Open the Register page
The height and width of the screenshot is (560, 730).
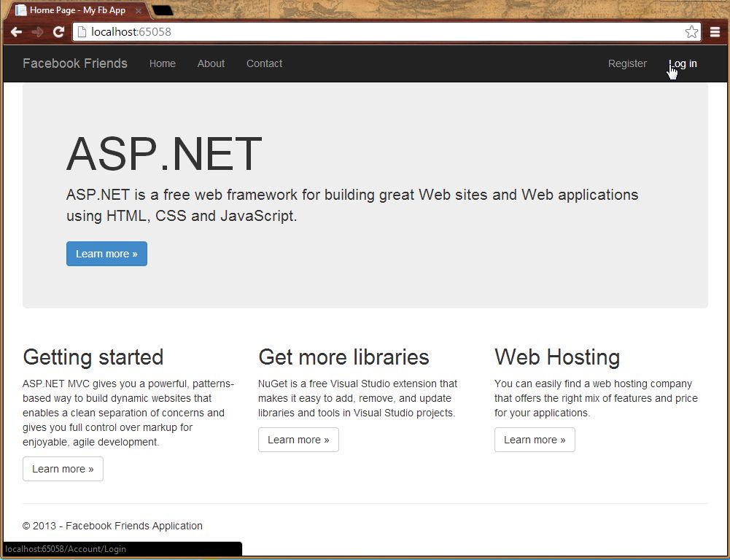pyautogui.click(x=627, y=63)
